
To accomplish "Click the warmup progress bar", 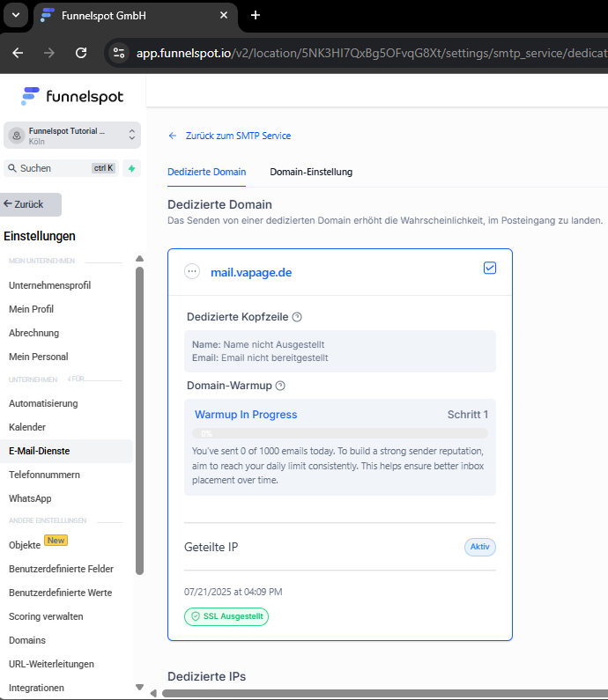I will 340,433.
